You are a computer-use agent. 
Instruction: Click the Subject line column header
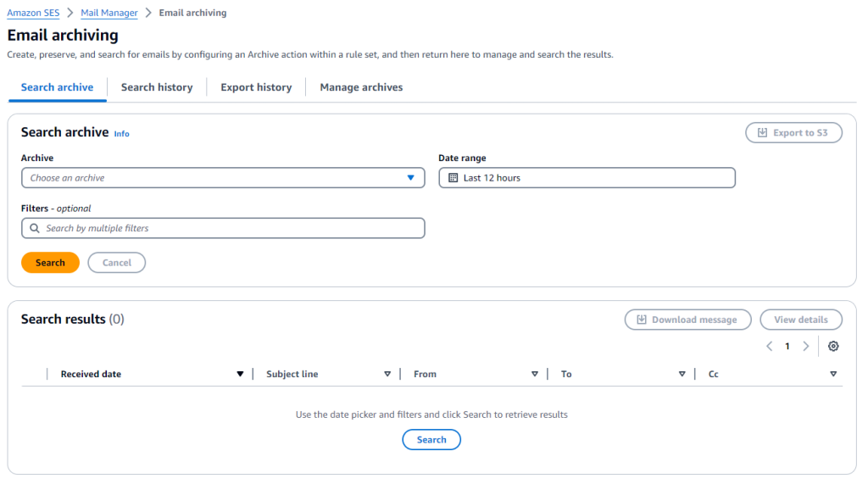coord(292,374)
